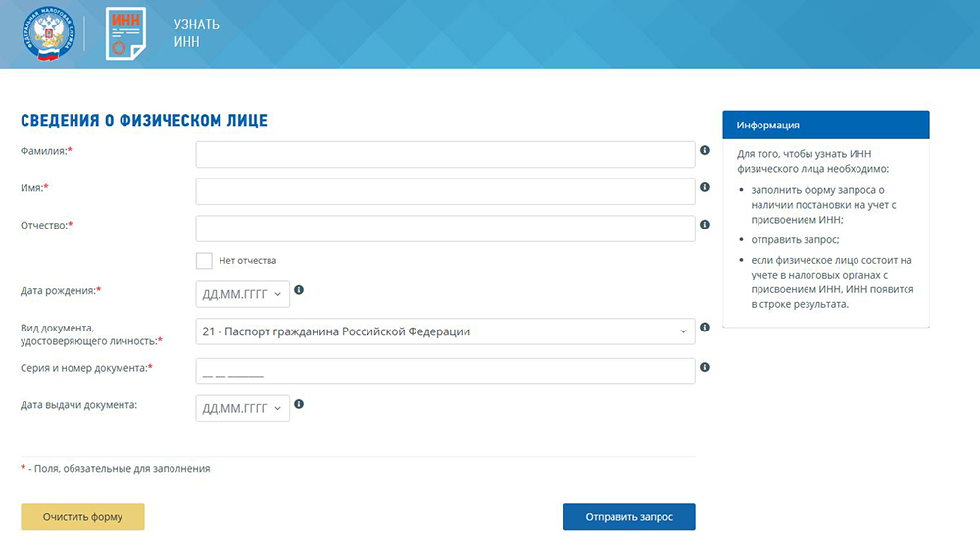Screen dimensions: 980x560
Task: Click info icon beside Дата рождения picker
Action: click(299, 290)
